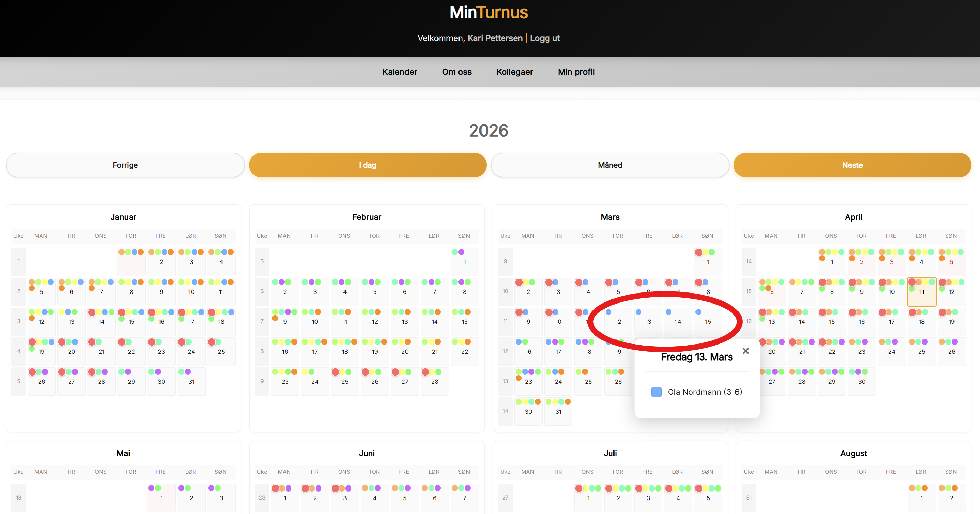
Task: Close the Fredag 13. Mars popup
Action: [746, 351]
